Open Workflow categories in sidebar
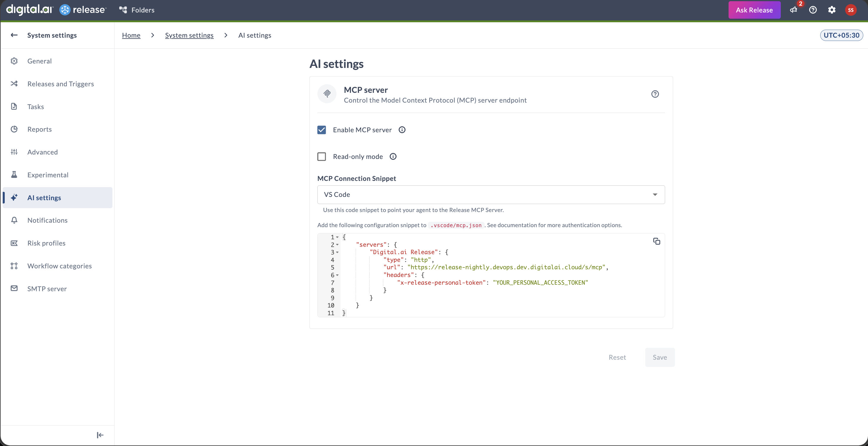This screenshot has width=868, height=446. tap(57, 266)
